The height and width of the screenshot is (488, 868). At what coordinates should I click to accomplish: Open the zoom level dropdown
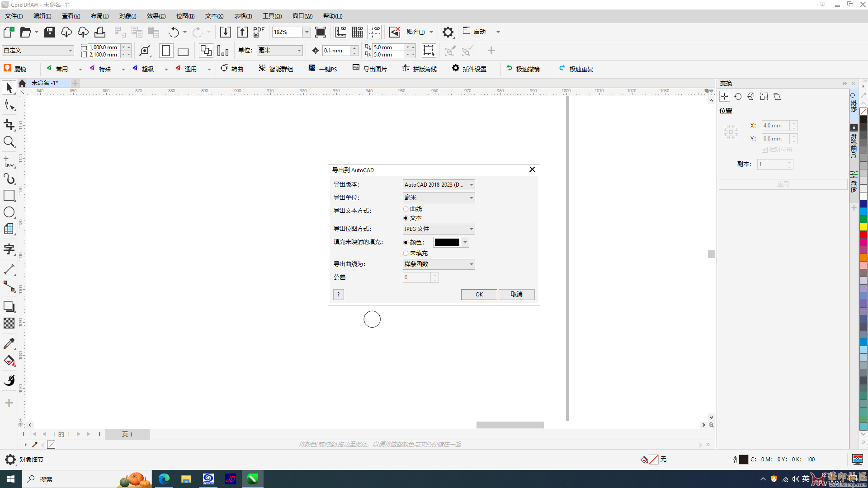(x=307, y=32)
